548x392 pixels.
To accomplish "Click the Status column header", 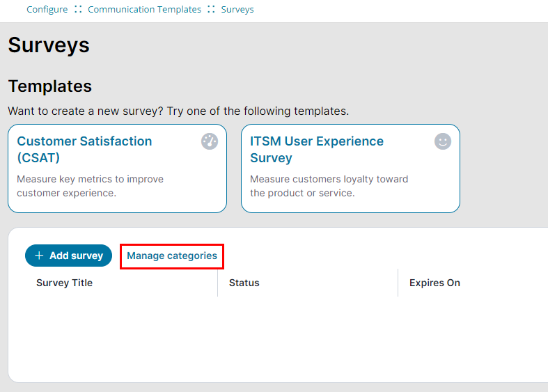I will (x=244, y=283).
